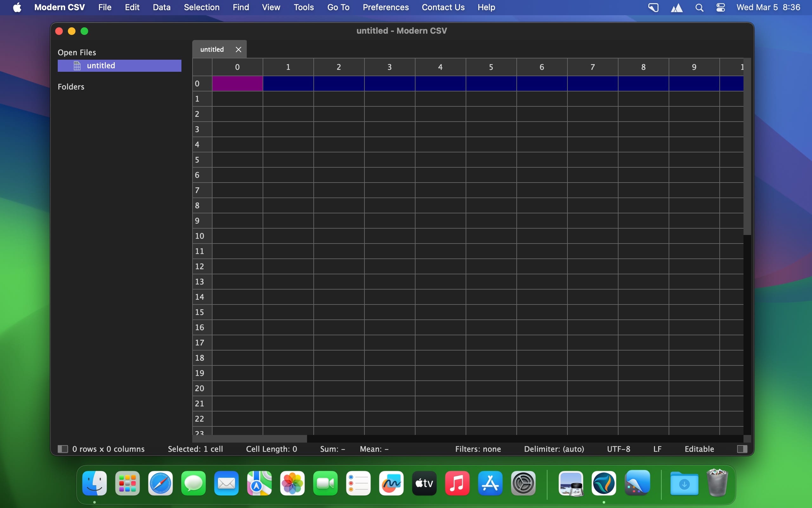Click the Folders section label

[71, 87]
